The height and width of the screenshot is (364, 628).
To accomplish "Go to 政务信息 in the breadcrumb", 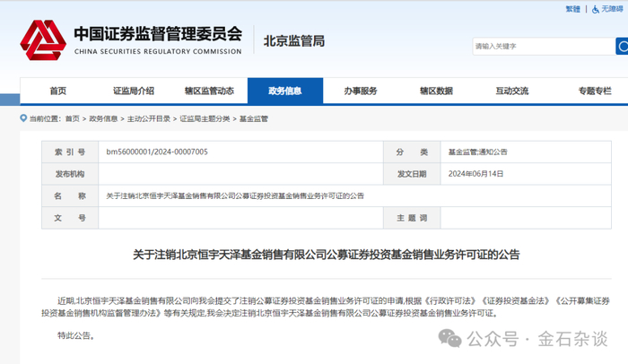I will (103, 118).
